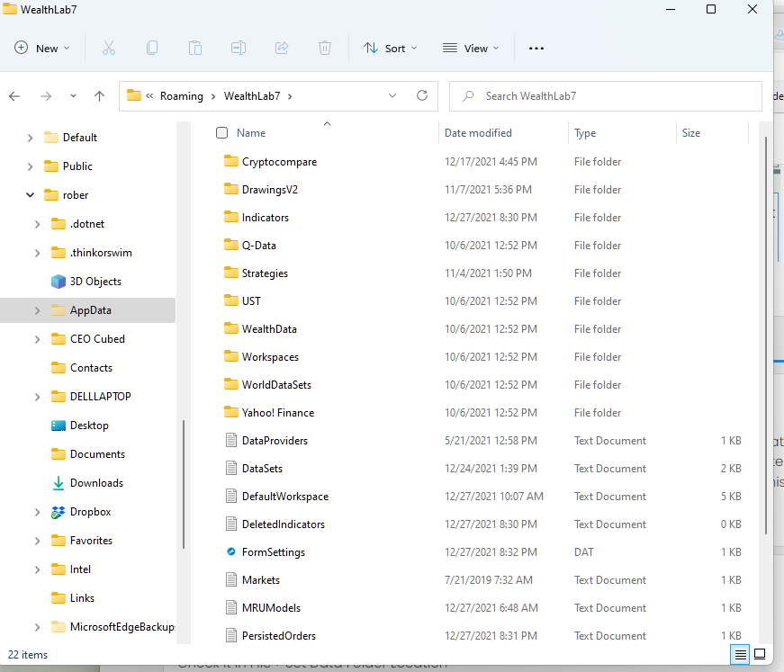Switch to large thumbnails view icon
The width and height of the screenshot is (784, 672).
[x=760, y=655]
